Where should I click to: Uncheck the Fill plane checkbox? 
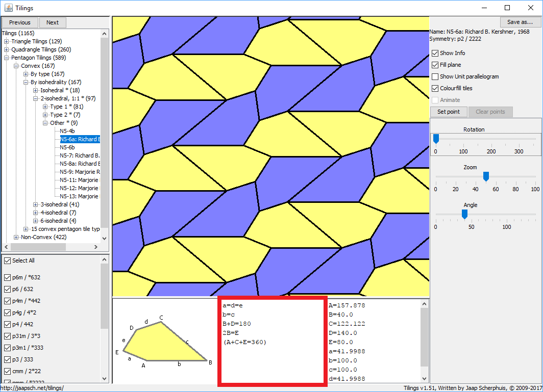point(435,65)
